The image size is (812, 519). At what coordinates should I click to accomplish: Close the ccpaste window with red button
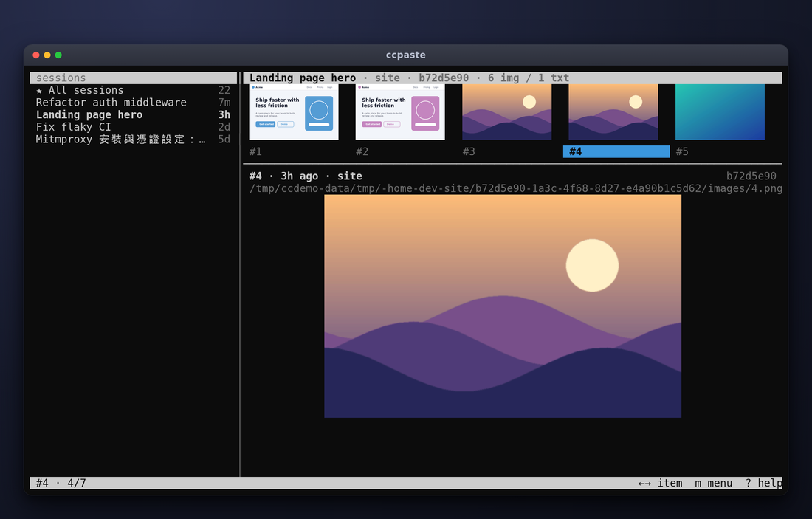click(x=36, y=55)
